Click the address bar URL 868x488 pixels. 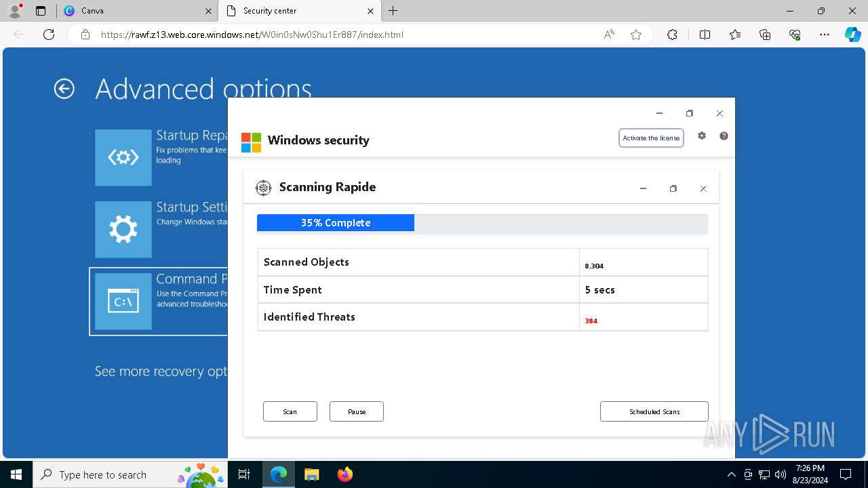252,35
